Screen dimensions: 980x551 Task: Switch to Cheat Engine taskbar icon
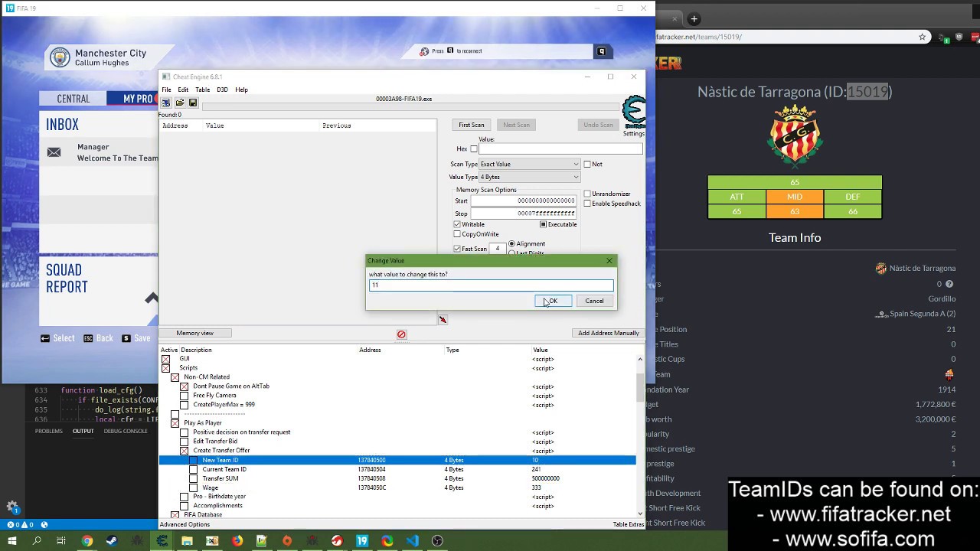point(162,541)
